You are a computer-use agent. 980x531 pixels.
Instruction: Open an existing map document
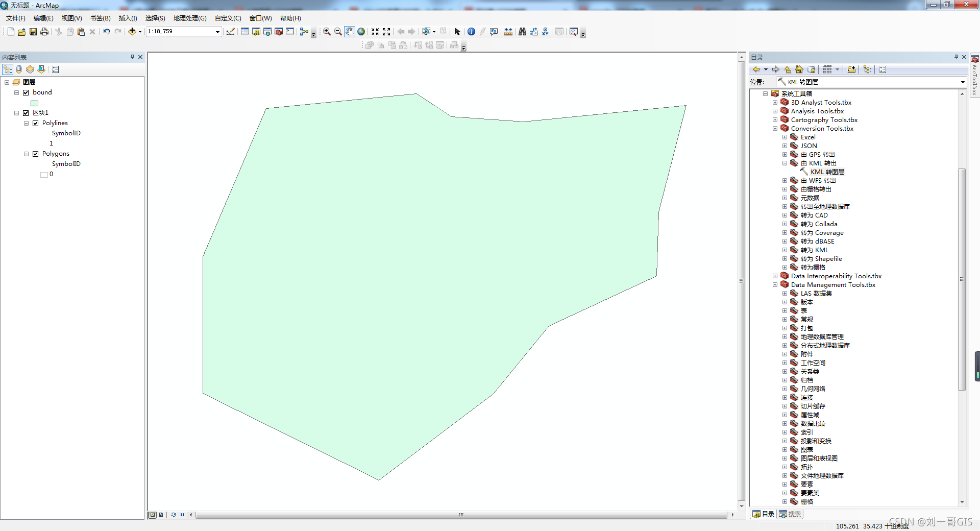(22, 32)
